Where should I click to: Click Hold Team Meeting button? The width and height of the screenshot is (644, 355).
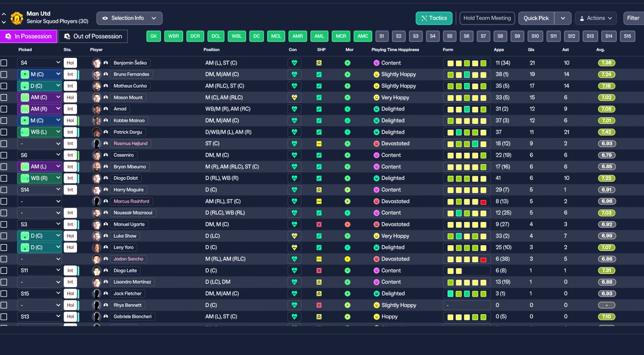point(487,18)
